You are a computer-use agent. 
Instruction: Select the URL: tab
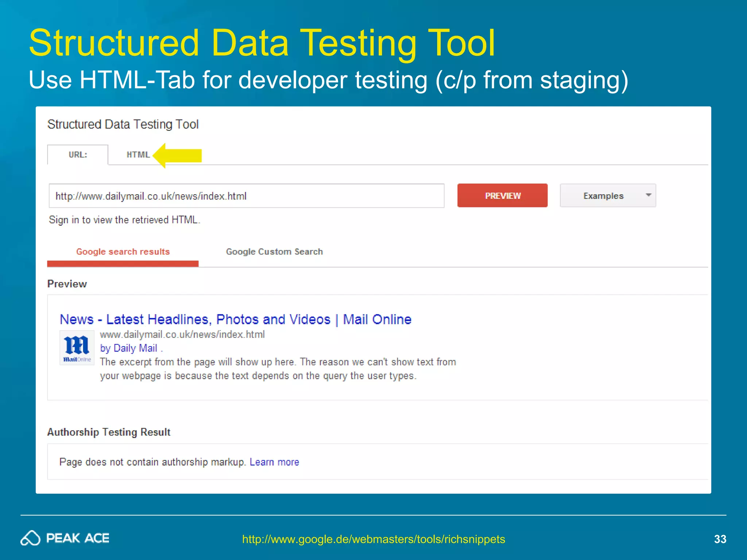pyautogui.click(x=78, y=155)
